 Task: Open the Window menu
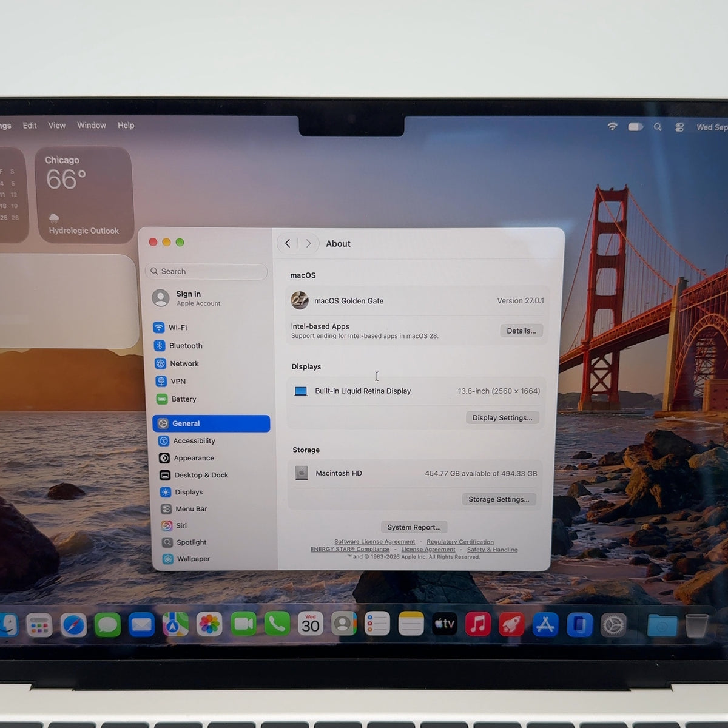(92, 126)
